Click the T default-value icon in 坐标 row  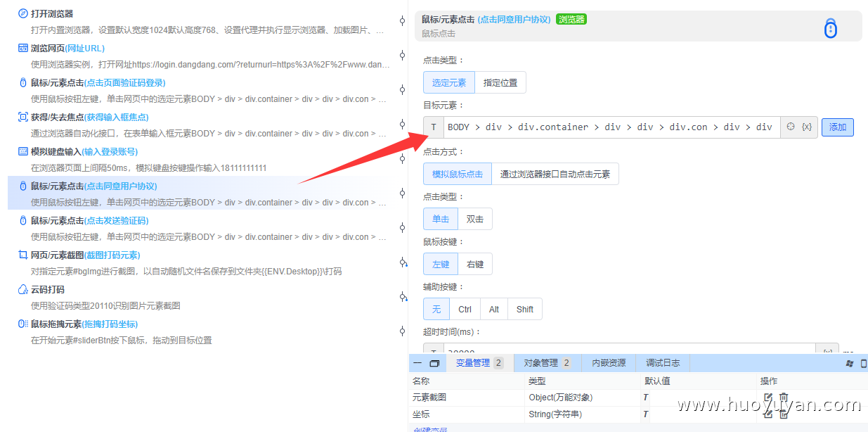(x=645, y=414)
